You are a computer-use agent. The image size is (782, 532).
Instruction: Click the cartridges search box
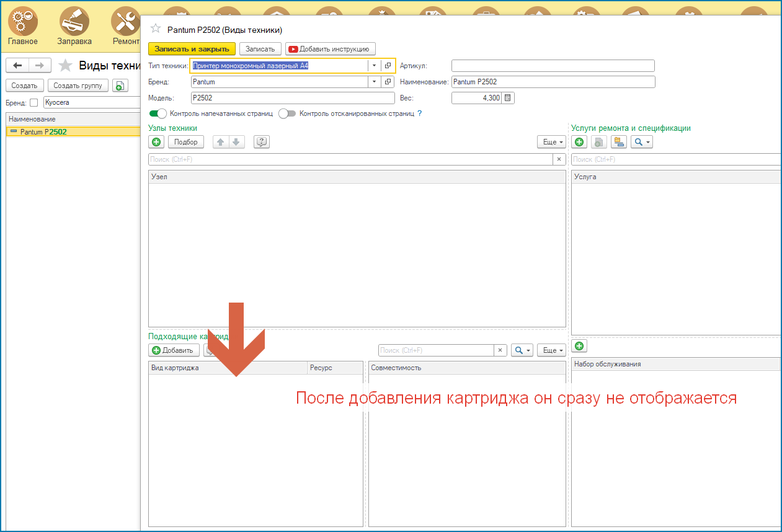[x=436, y=350]
